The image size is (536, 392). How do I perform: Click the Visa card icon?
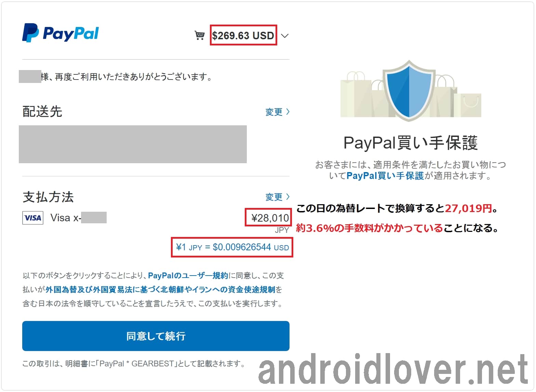(33, 218)
